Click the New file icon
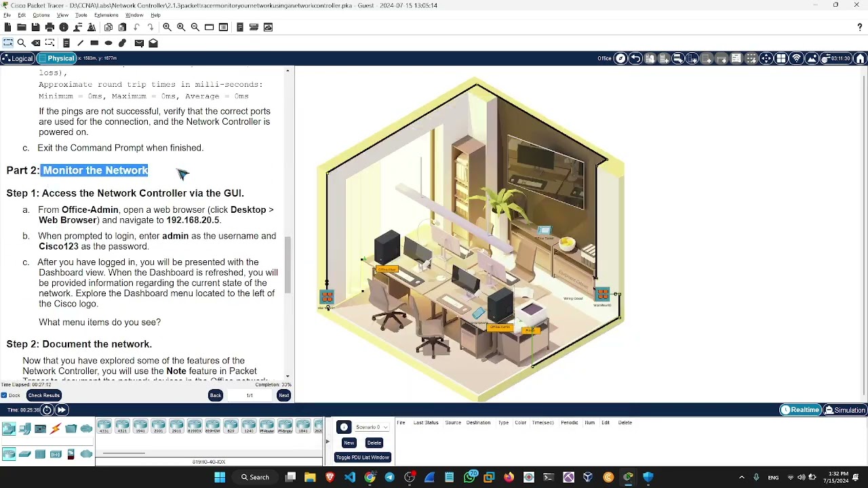Viewport: 868px width, 488px height. click(7, 27)
